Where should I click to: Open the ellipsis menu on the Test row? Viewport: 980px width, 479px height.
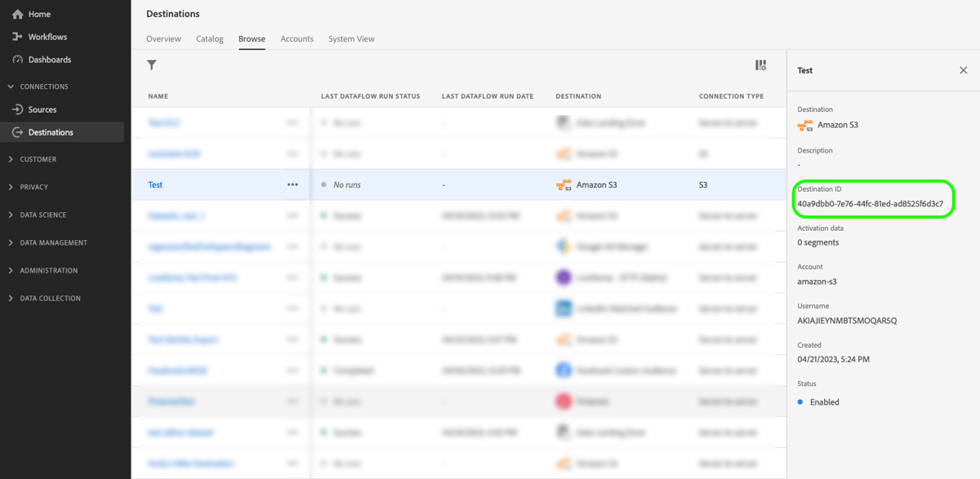(292, 184)
